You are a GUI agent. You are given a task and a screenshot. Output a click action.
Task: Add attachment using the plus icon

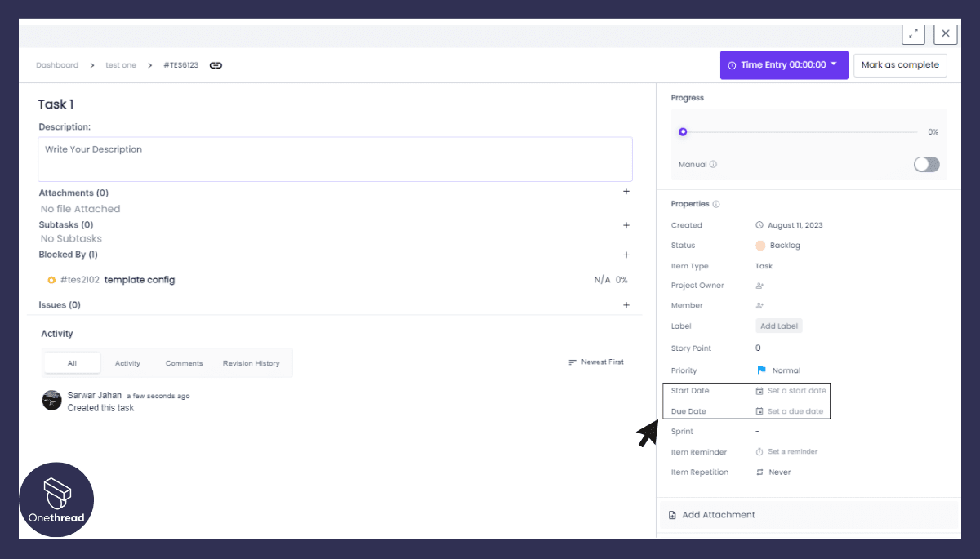pos(626,192)
